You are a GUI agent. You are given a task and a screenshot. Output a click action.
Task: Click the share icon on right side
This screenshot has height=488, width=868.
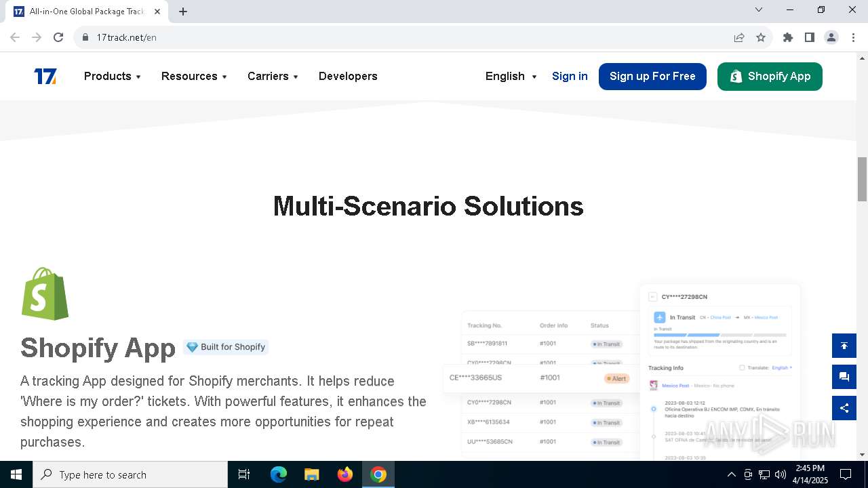point(844,408)
